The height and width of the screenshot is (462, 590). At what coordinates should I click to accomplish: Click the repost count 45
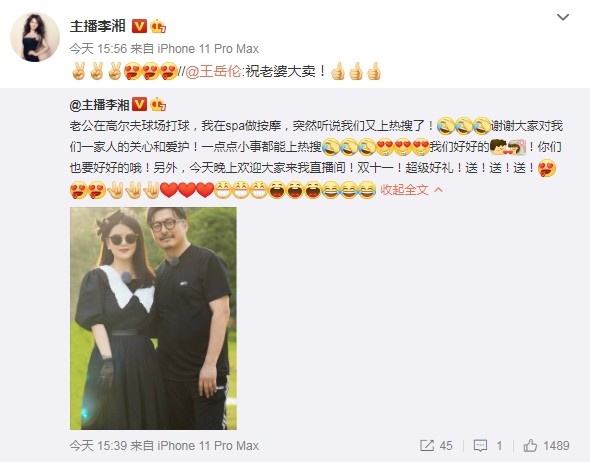[446, 446]
